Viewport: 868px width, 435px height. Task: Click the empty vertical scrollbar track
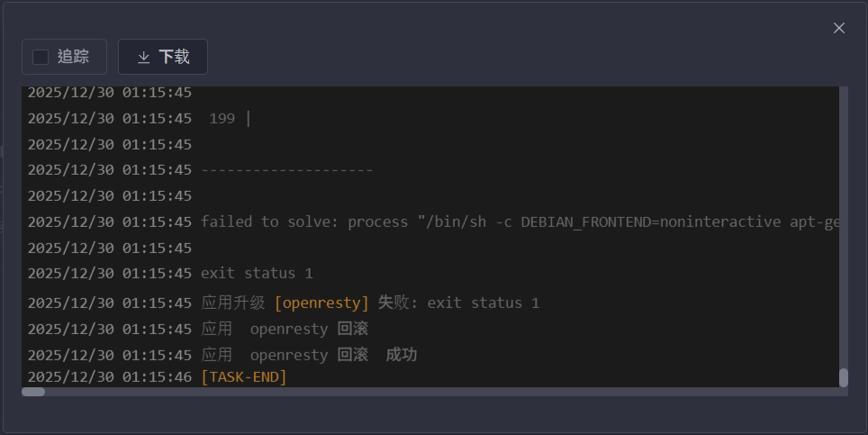(844, 225)
